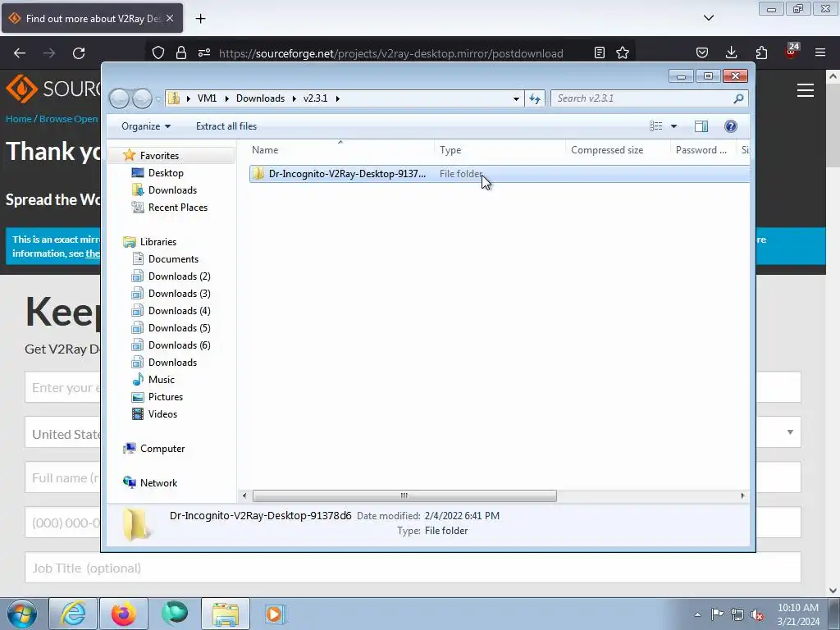The height and width of the screenshot is (630, 840).
Task: Open a new Firefox tab
Action: click(200, 19)
